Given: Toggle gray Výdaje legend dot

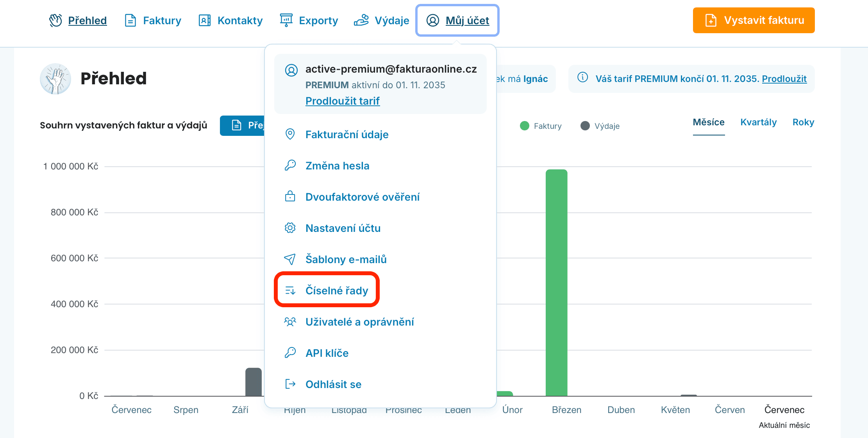Looking at the screenshot, I should tap(585, 126).
